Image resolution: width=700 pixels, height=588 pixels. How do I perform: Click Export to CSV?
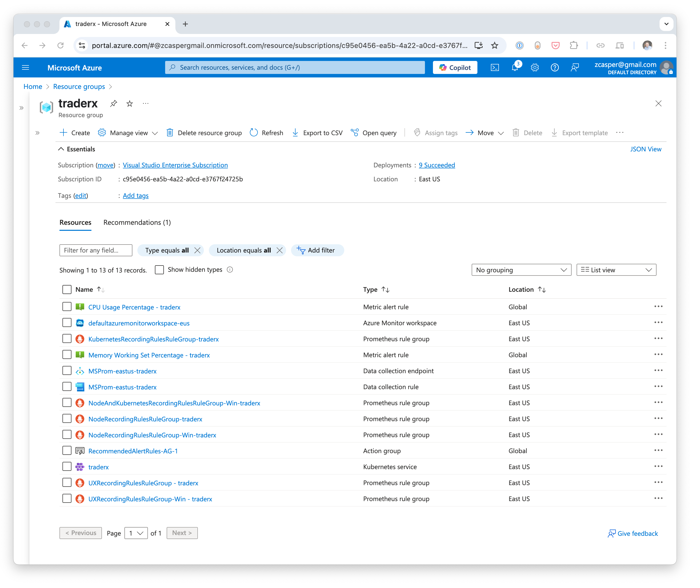click(317, 133)
